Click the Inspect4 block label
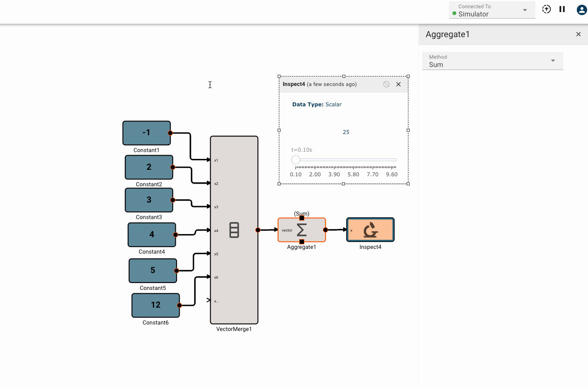588x388 pixels. [370, 247]
